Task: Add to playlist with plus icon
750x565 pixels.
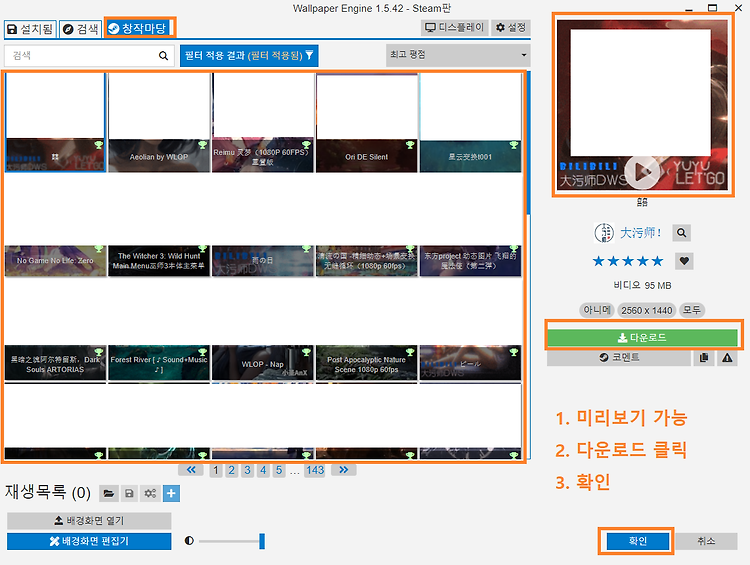Action: pyautogui.click(x=171, y=493)
